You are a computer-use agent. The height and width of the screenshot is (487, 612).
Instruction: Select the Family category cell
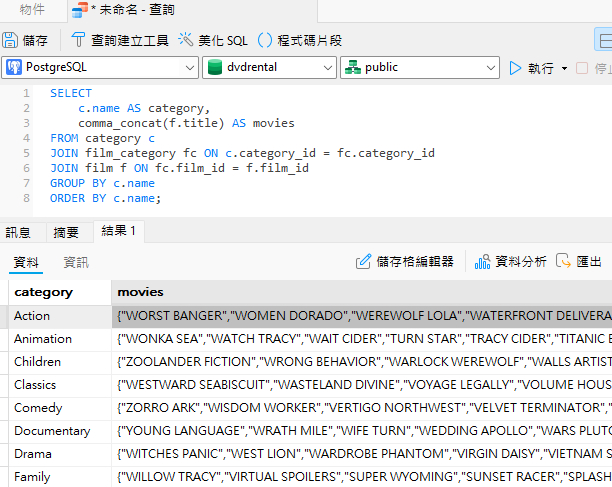tap(60, 477)
